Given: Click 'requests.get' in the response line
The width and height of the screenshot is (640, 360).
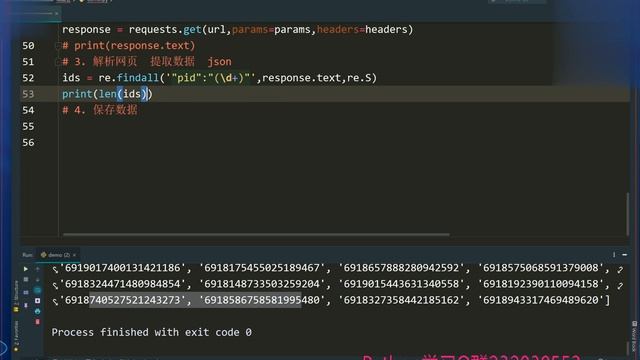Looking at the screenshot, I should [165, 29].
